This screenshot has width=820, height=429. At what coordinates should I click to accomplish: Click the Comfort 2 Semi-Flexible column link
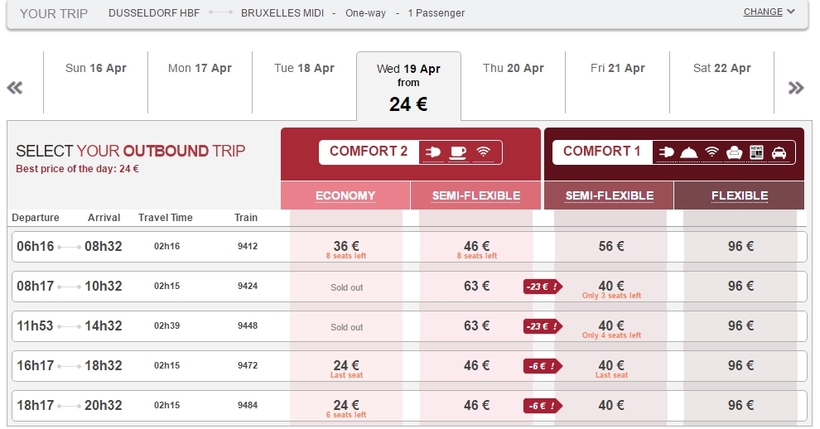[x=475, y=196]
